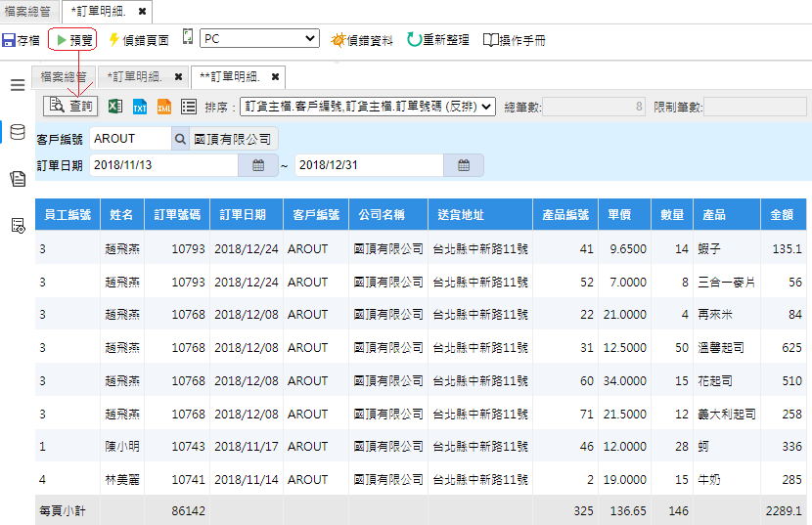Click 金額 column header

782,214
